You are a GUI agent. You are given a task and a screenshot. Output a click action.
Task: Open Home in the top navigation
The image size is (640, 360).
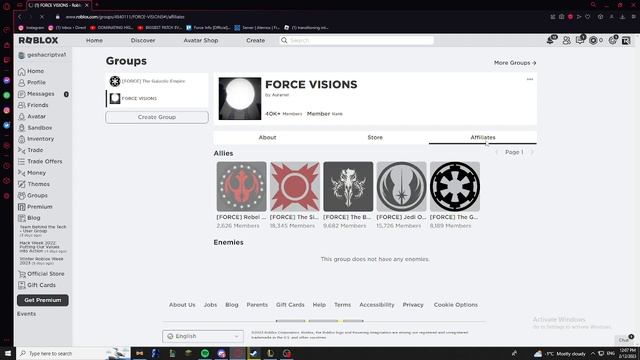[94, 40]
